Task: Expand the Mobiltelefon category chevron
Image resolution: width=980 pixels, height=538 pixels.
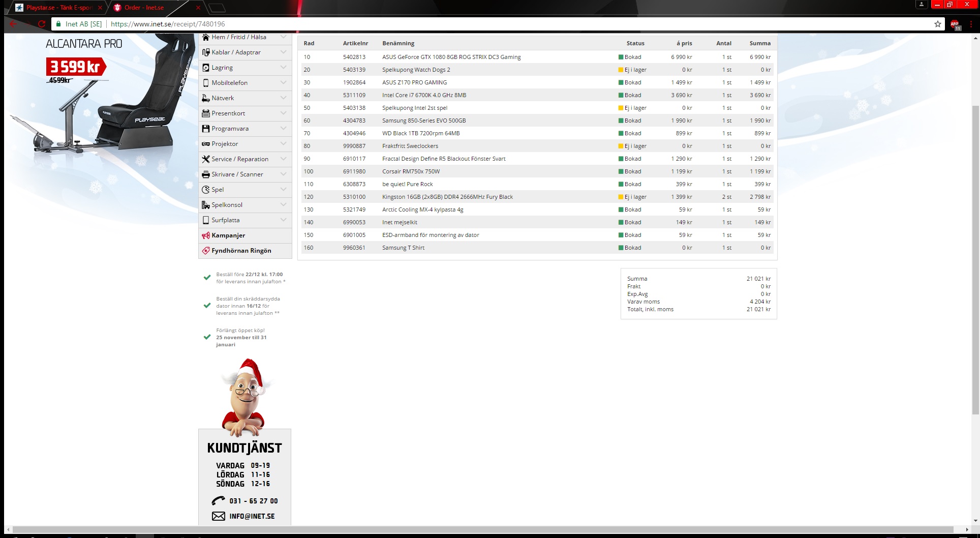Action: point(283,82)
